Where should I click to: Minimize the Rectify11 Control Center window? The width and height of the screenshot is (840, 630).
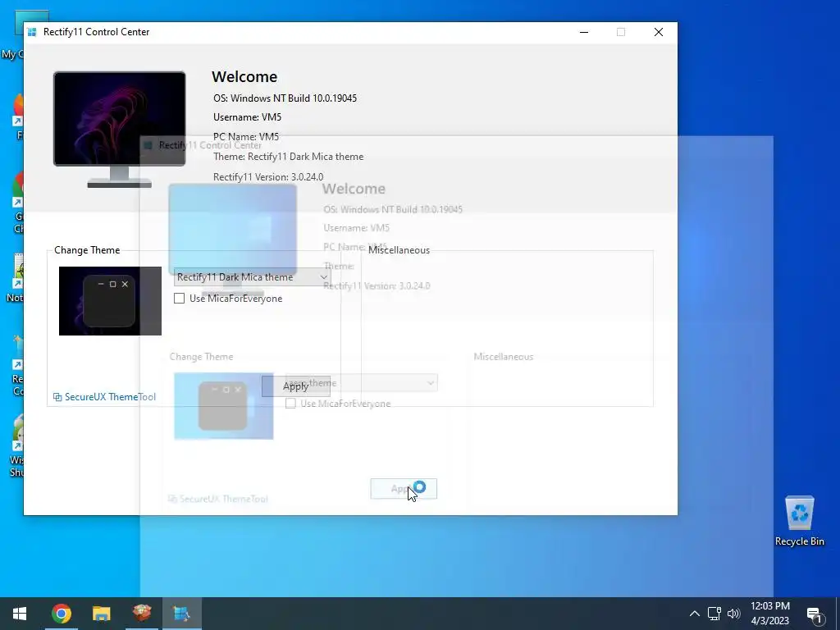(x=584, y=32)
